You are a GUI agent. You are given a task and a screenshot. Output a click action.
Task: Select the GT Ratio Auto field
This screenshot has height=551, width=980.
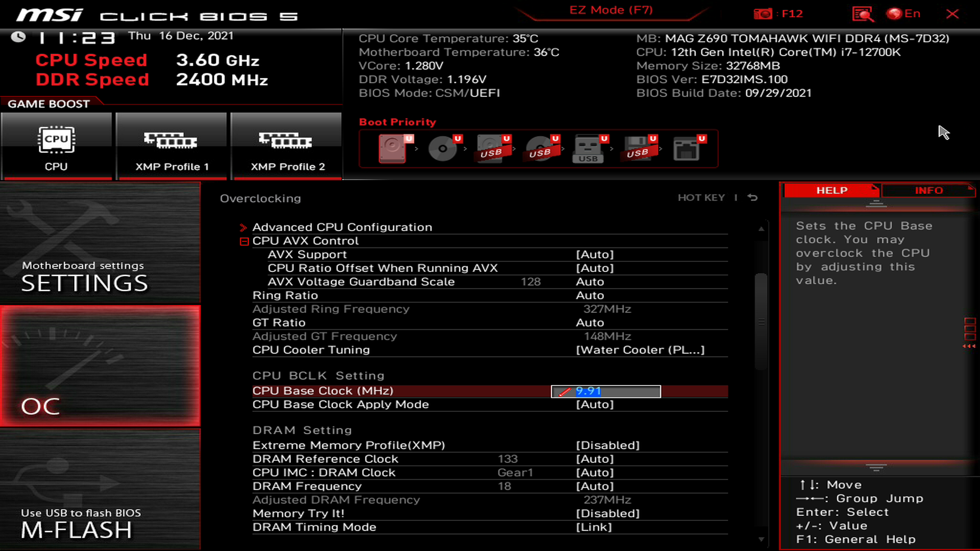(590, 323)
